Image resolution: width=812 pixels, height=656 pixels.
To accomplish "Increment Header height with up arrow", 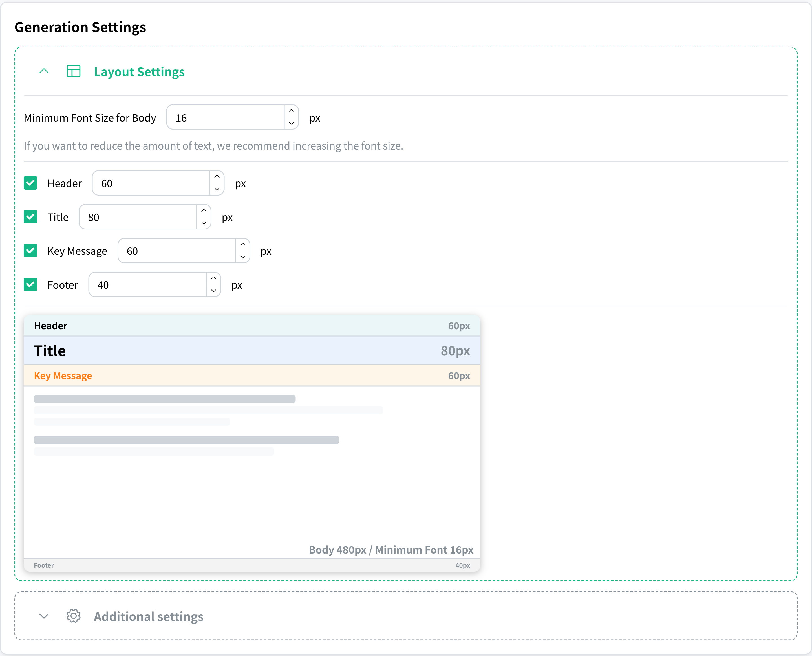I will tap(217, 176).
